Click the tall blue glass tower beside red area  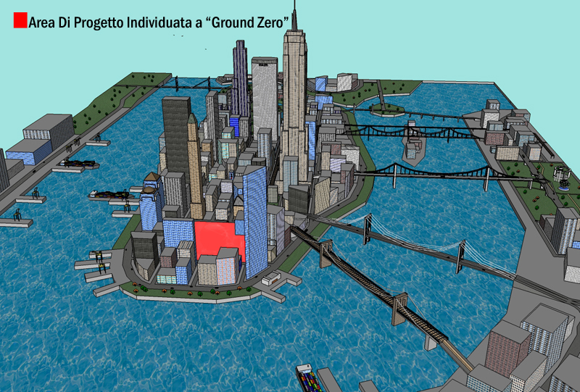[x=255, y=217]
